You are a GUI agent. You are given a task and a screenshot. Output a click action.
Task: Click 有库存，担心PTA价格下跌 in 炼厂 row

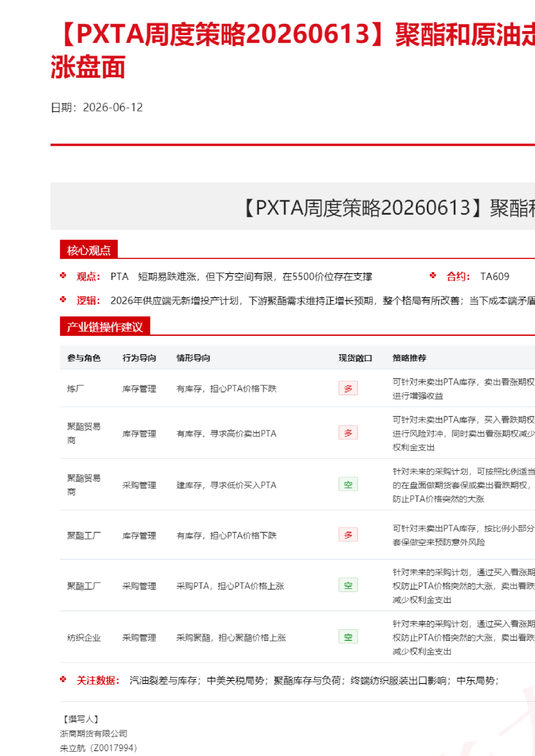coord(227,389)
